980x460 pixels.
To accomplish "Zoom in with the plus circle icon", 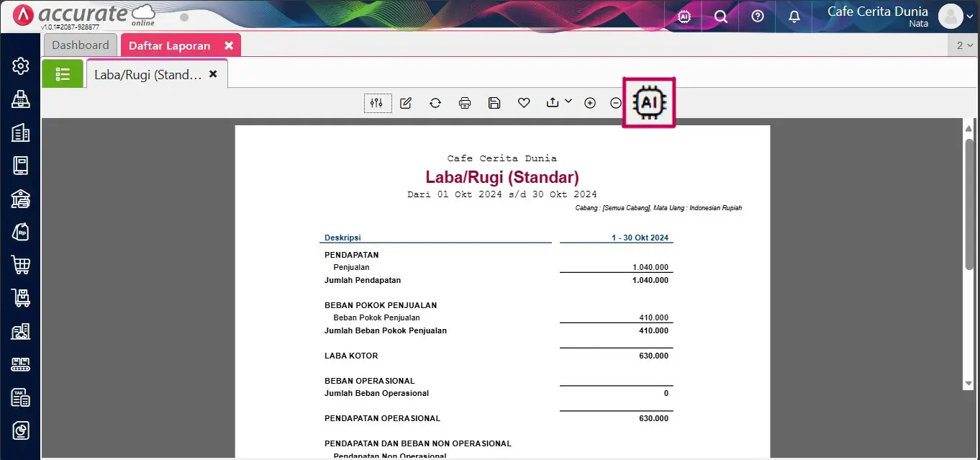I will click(590, 103).
